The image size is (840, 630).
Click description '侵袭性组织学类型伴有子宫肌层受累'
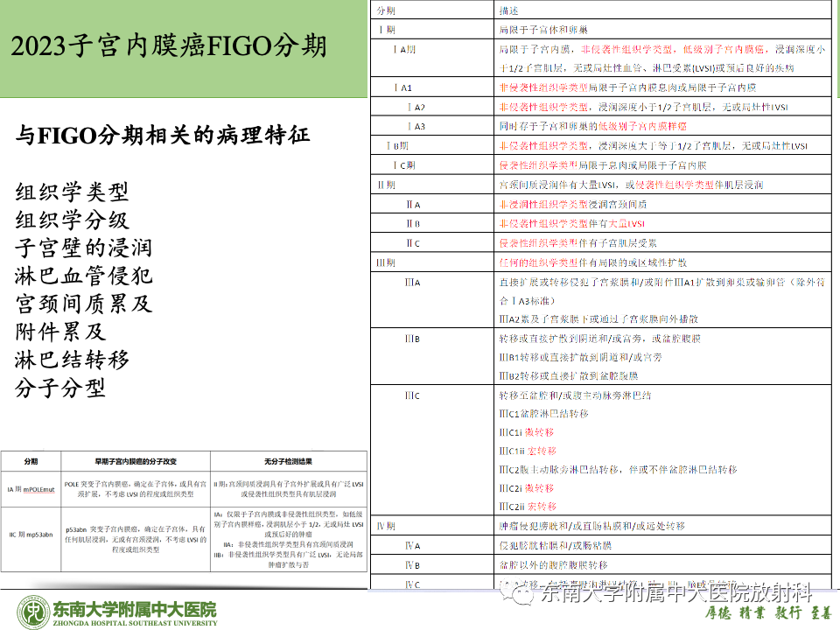[x=577, y=243]
